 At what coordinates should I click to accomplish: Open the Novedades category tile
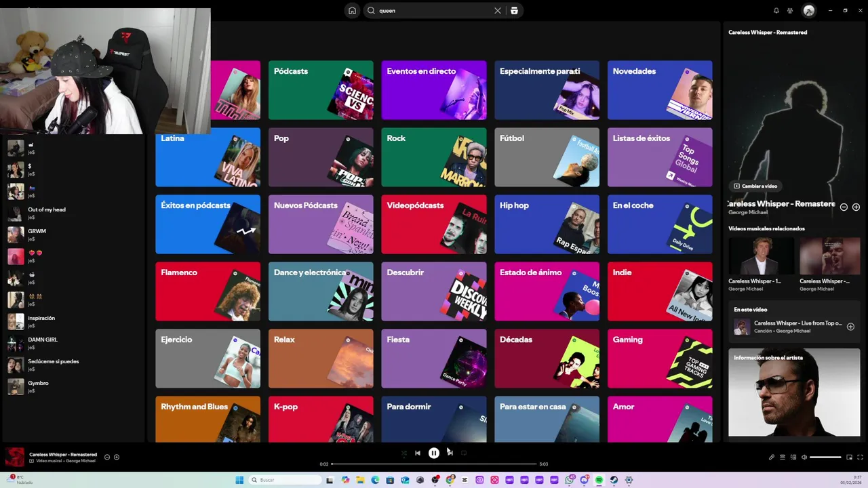click(660, 90)
